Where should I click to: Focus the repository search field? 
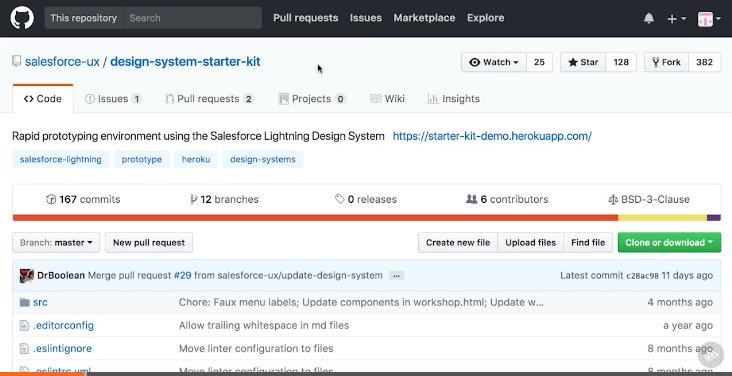click(x=192, y=18)
